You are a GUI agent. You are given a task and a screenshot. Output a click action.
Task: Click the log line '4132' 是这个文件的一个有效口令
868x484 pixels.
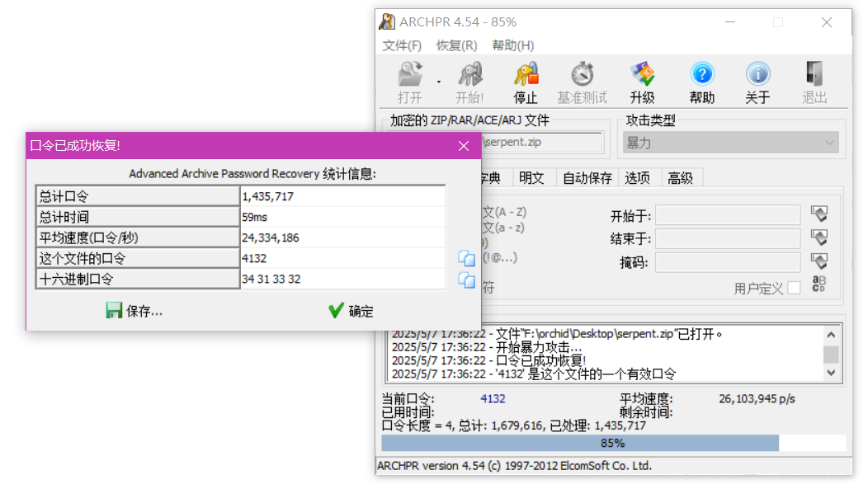[x=534, y=374]
